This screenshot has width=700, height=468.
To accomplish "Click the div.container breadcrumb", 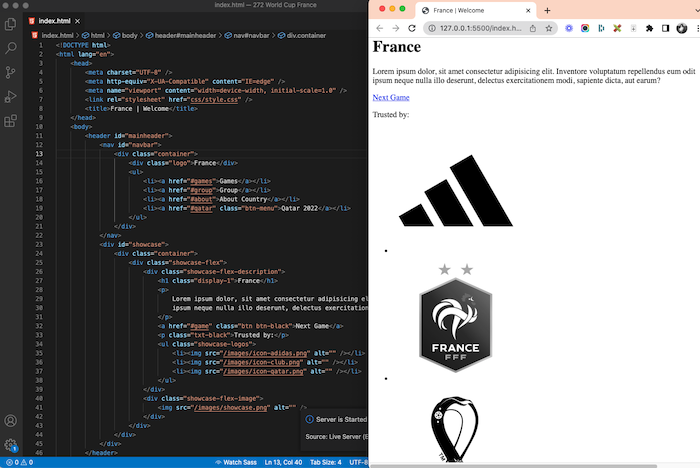I will click(x=302, y=35).
